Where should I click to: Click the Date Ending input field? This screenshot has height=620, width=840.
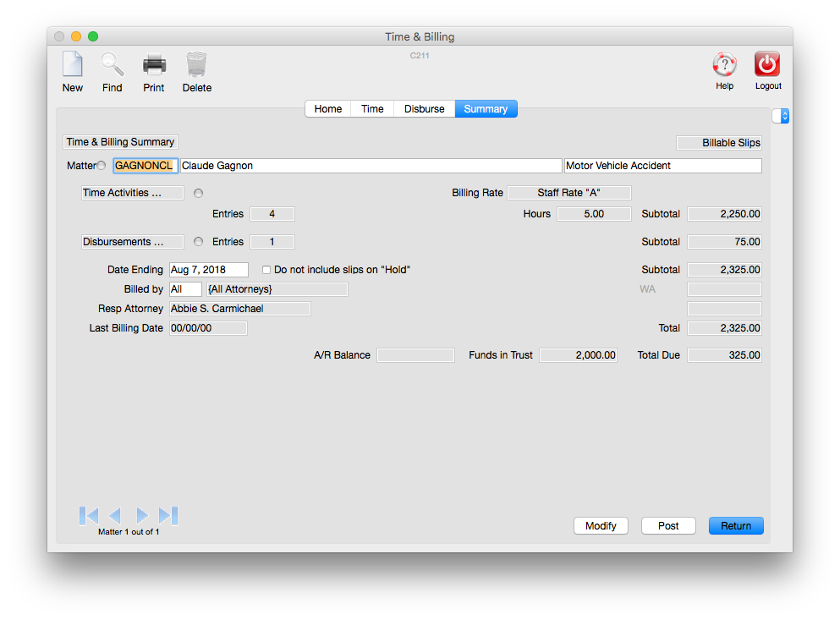coord(209,270)
